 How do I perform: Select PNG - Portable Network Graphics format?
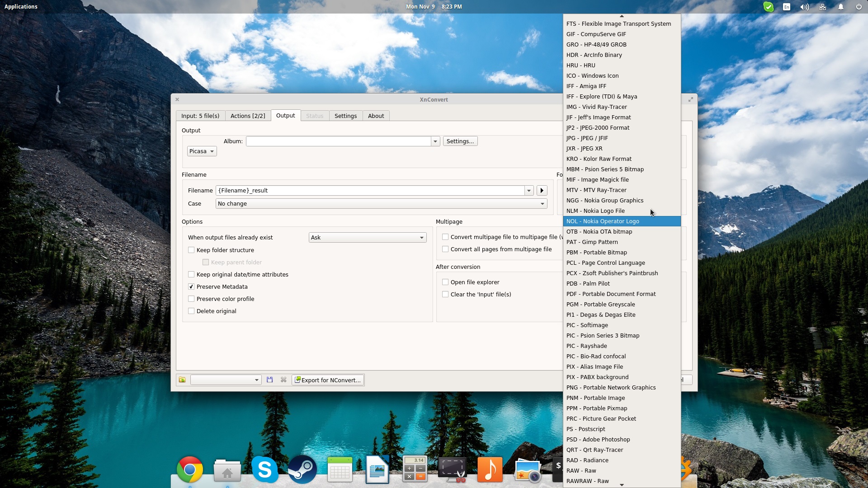click(622, 388)
